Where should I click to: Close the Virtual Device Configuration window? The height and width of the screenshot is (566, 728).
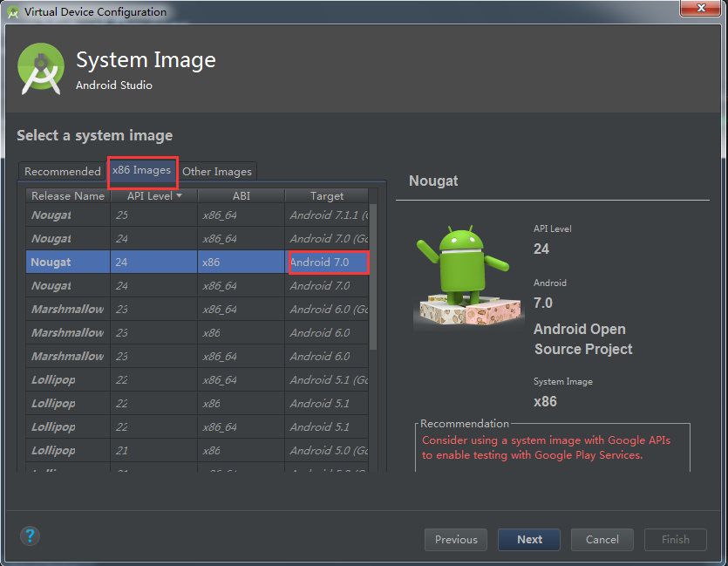[x=701, y=8]
